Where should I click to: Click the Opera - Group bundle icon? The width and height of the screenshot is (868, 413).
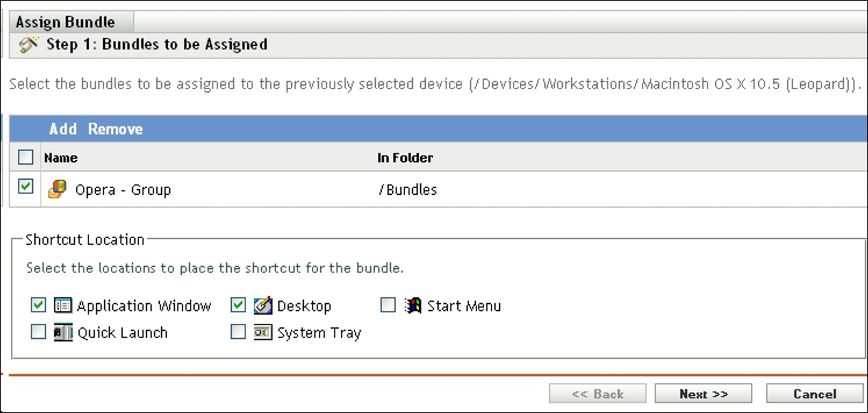[x=57, y=189]
